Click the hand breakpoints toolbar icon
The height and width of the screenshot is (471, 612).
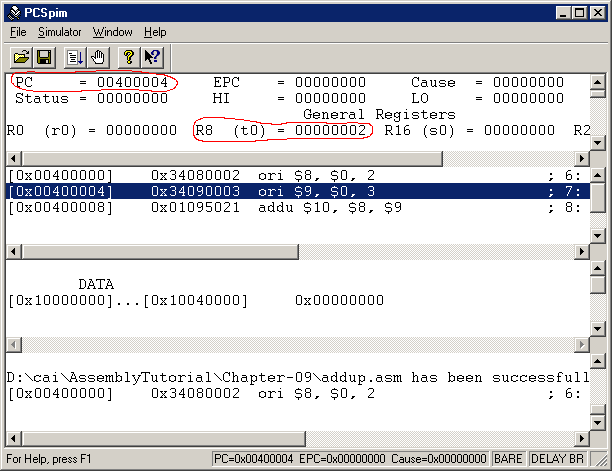point(97,57)
